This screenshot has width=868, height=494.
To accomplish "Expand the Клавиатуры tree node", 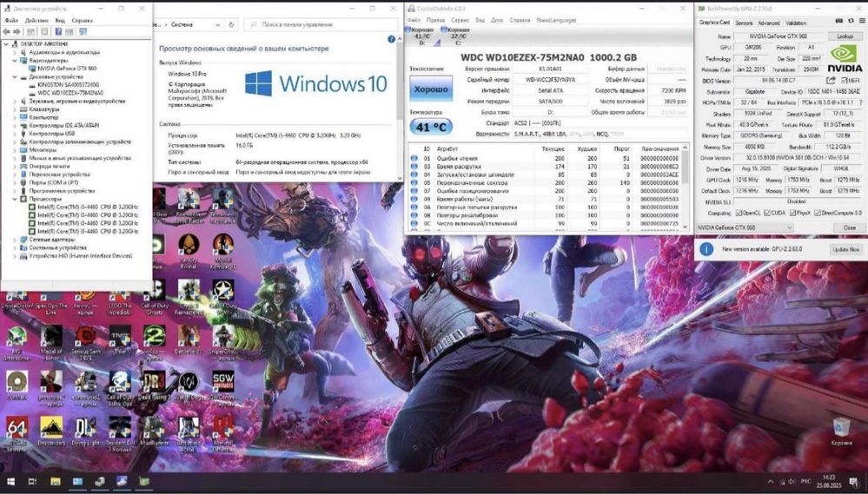I will pyautogui.click(x=15, y=109).
